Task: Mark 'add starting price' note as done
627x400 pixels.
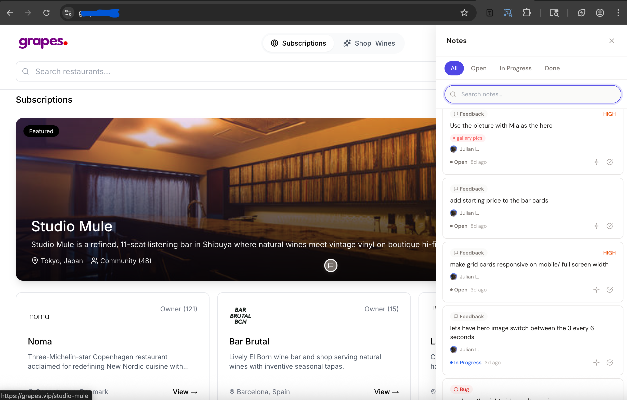Action: 610,226
